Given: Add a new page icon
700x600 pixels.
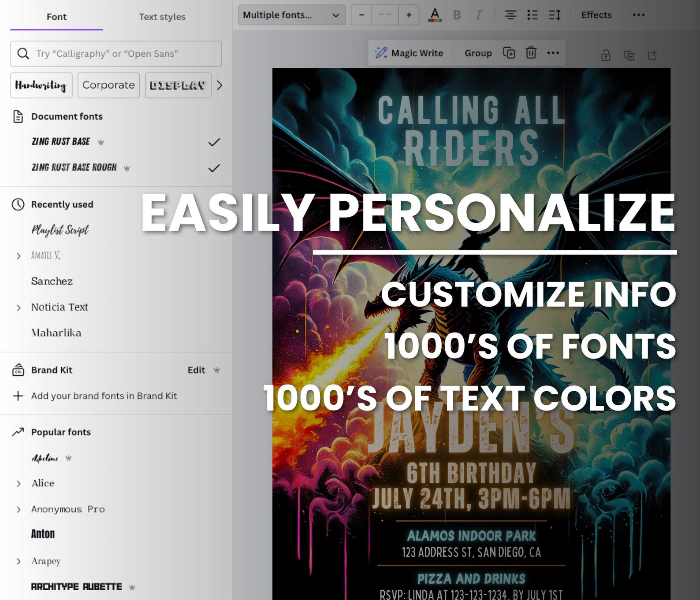Looking at the screenshot, I should pos(652,55).
